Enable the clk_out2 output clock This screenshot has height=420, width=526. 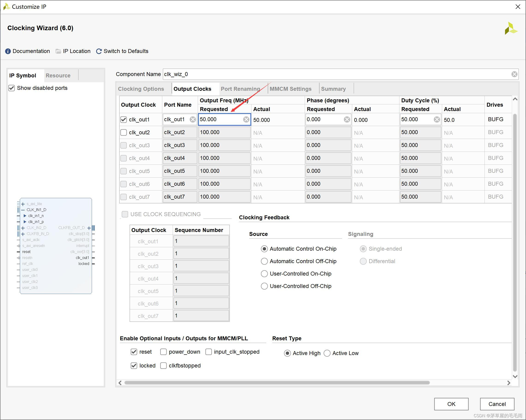tap(124, 132)
